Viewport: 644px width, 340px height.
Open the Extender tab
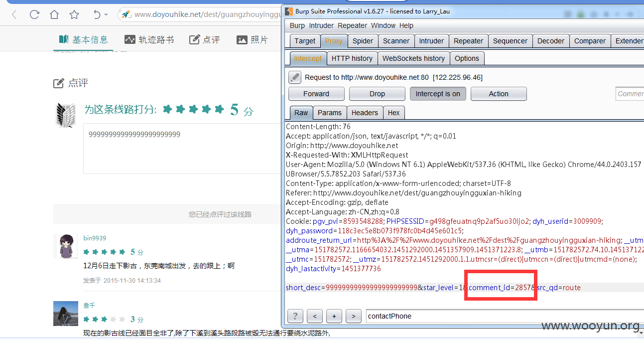click(628, 41)
